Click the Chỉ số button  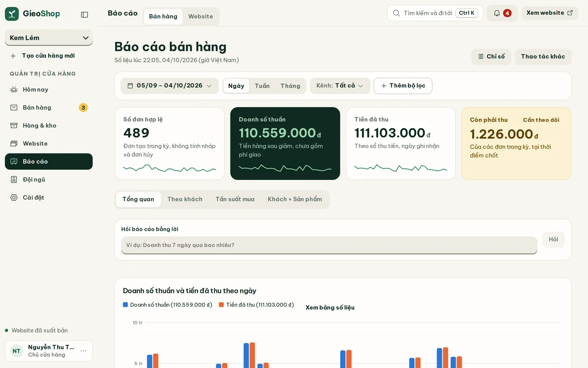[x=491, y=57]
